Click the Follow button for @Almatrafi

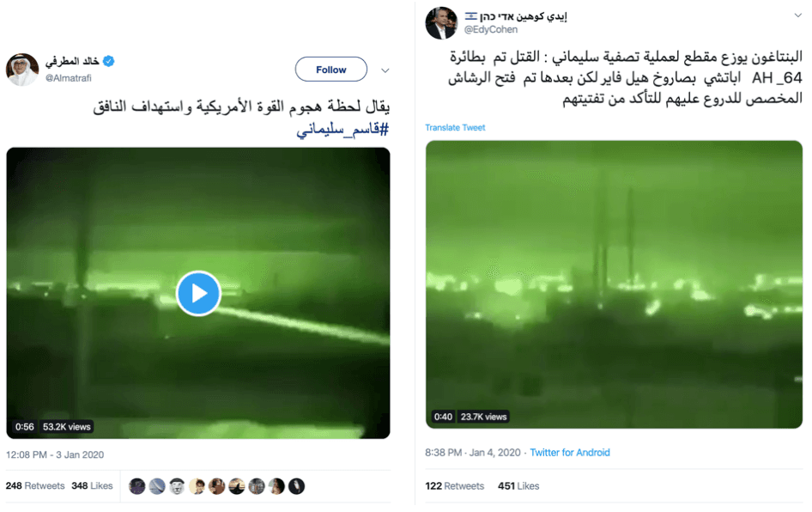(x=331, y=70)
